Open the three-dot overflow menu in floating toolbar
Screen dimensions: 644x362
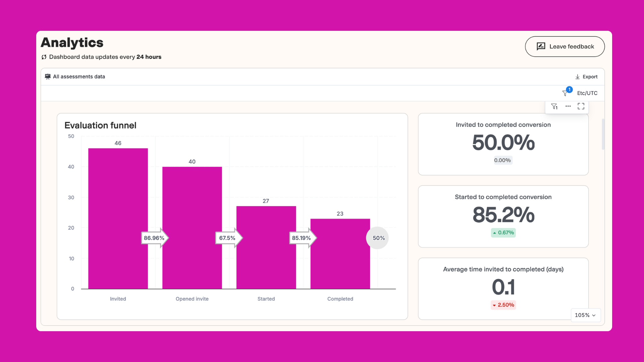pos(568,106)
